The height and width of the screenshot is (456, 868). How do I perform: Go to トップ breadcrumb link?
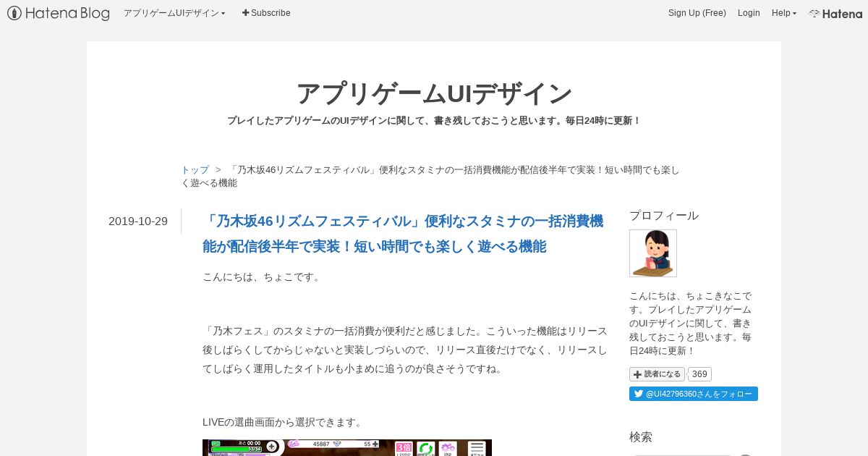tap(195, 170)
